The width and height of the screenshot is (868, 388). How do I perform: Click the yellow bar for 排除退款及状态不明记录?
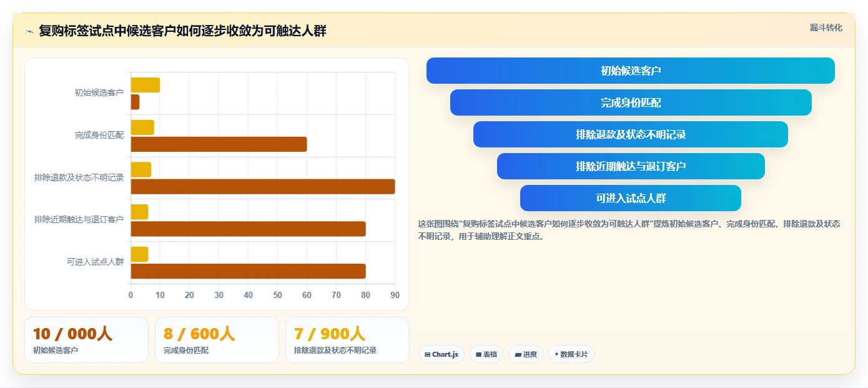141,169
